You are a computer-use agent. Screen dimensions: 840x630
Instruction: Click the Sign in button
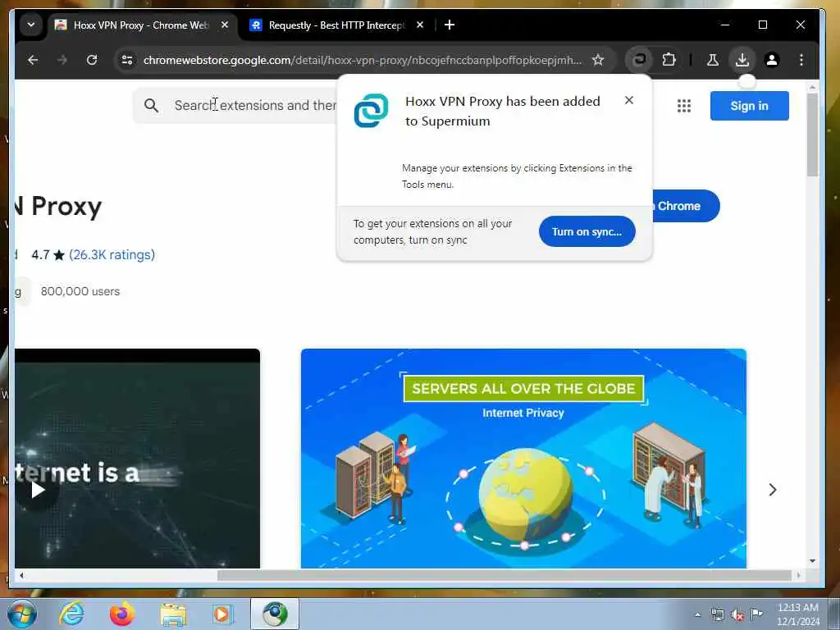(x=749, y=106)
